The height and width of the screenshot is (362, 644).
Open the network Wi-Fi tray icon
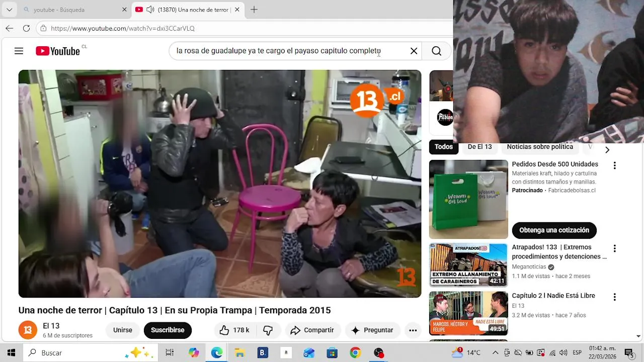point(552,353)
